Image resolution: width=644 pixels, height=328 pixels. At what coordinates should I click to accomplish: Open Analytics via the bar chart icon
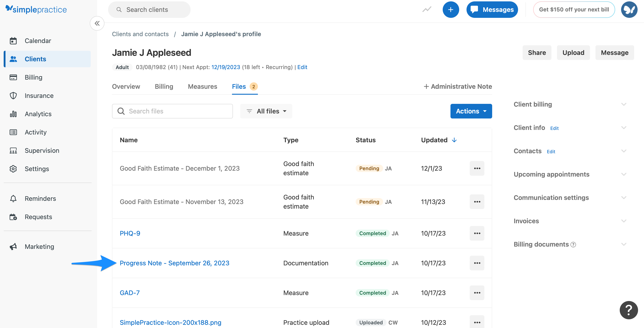(13, 114)
